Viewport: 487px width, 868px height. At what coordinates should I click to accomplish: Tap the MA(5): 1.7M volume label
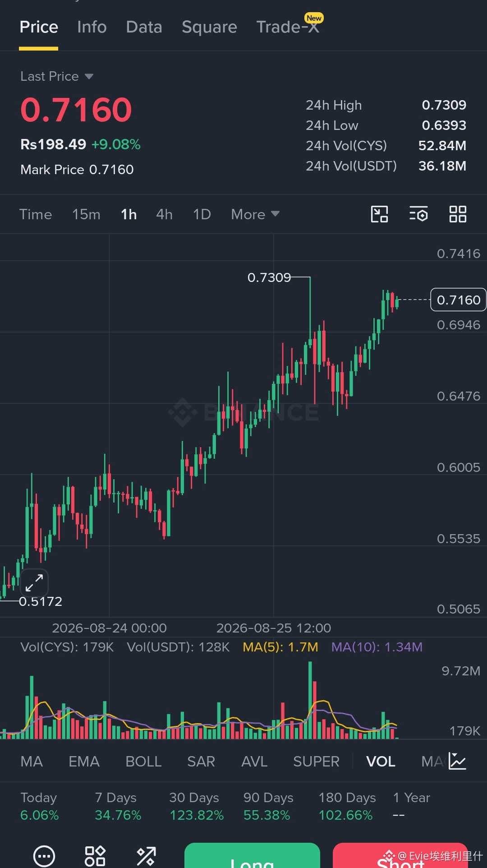(280, 647)
